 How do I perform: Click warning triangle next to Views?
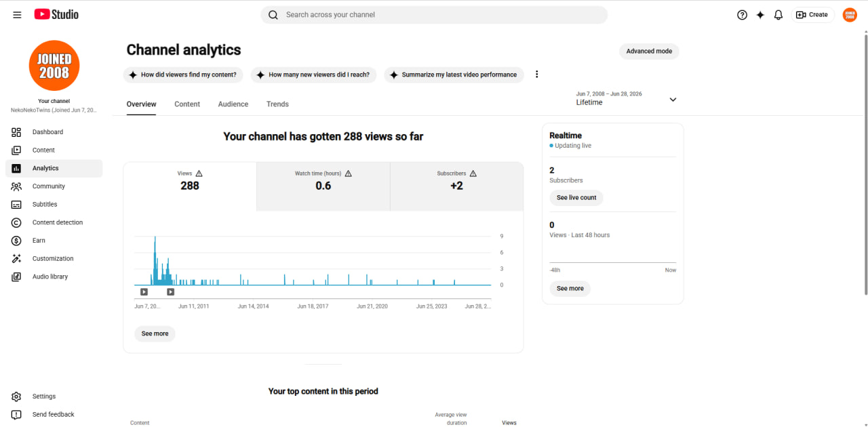pyautogui.click(x=199, y=174)
